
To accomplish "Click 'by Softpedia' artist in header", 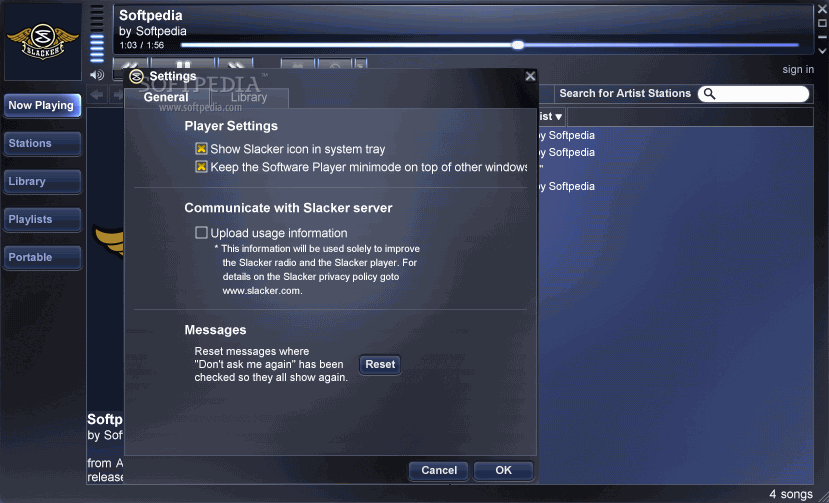I will click(153, 31).
